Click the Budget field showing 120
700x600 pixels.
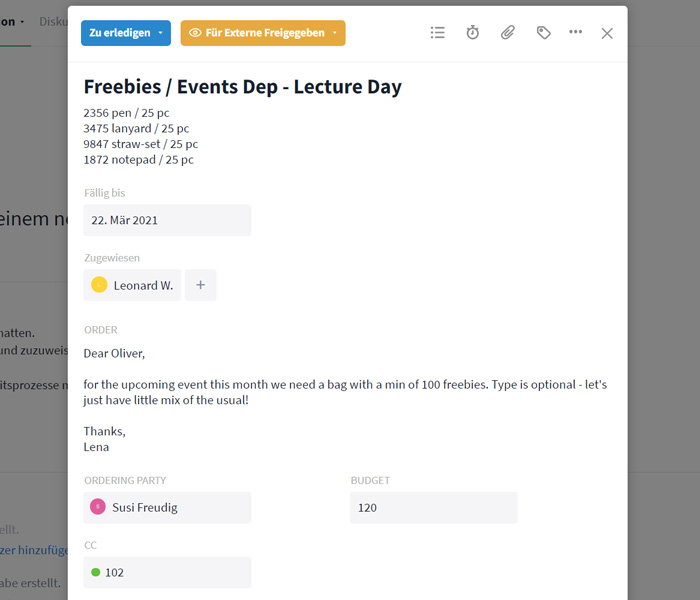(x=434, y=508)
